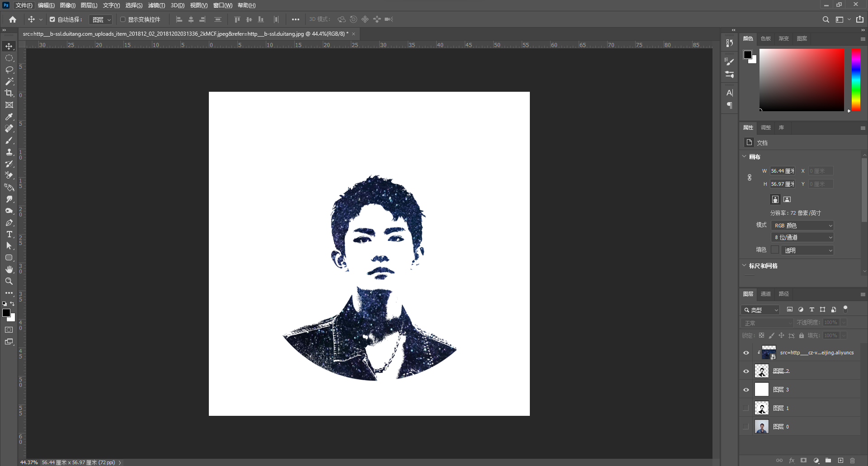Switch to the 色板 tab

(766, 38)
